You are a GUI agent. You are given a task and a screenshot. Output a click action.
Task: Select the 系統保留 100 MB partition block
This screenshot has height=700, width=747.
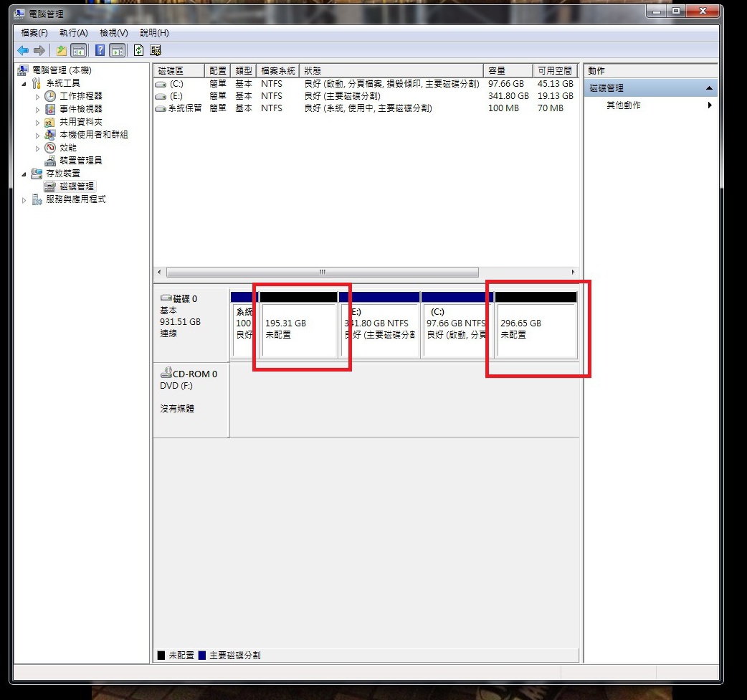tap(244, 325)
